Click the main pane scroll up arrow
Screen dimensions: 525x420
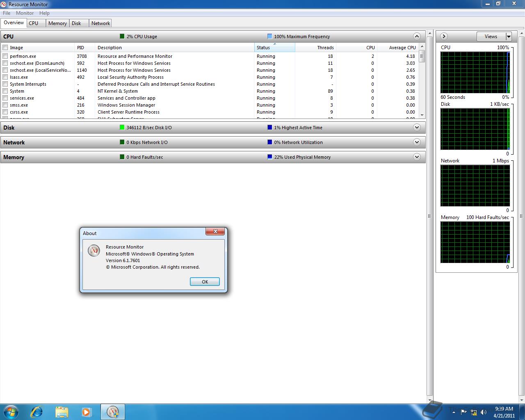click(x=430, y=33)
